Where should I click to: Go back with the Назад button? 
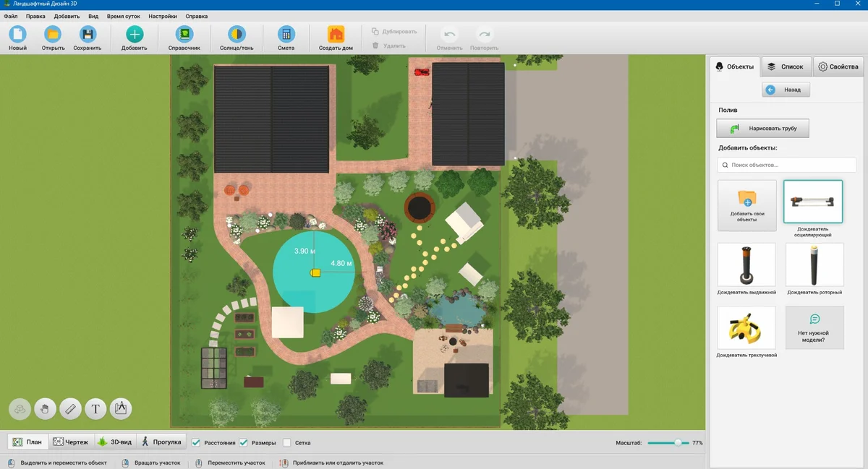click(x=786, y=90)
